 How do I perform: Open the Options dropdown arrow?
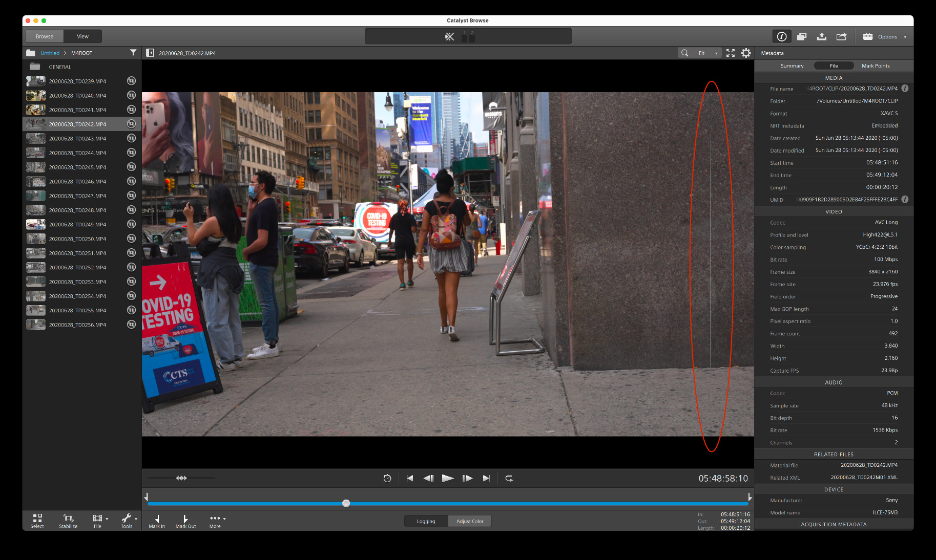(905, 36)
